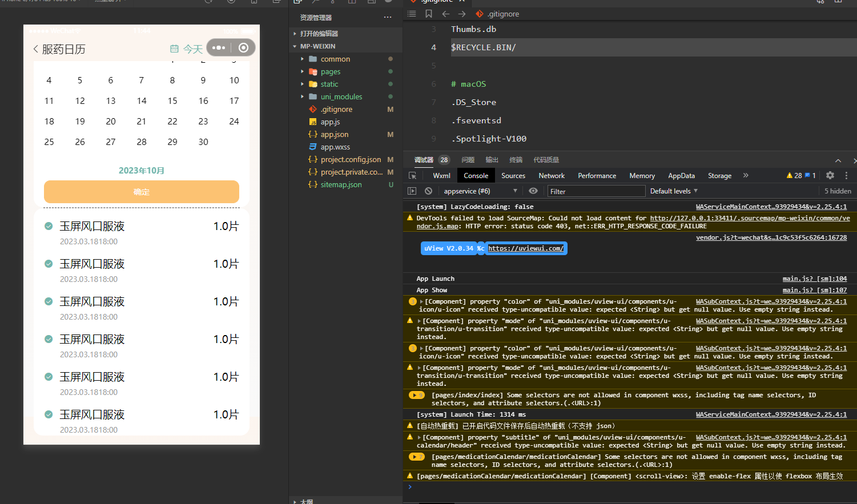
Task: Open the appservice context dropdown
Action: pyautogui.click(x=481, y=191)
